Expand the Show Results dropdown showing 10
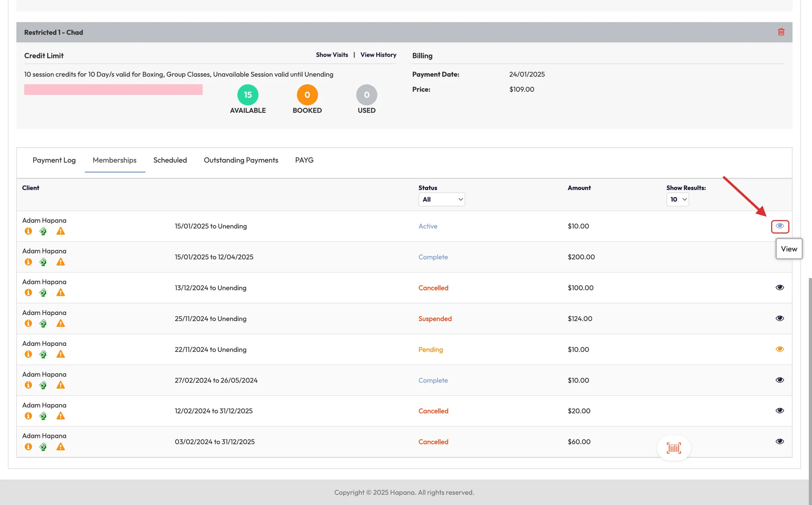This screenshot has width=812, height=505. click(678, 200)
